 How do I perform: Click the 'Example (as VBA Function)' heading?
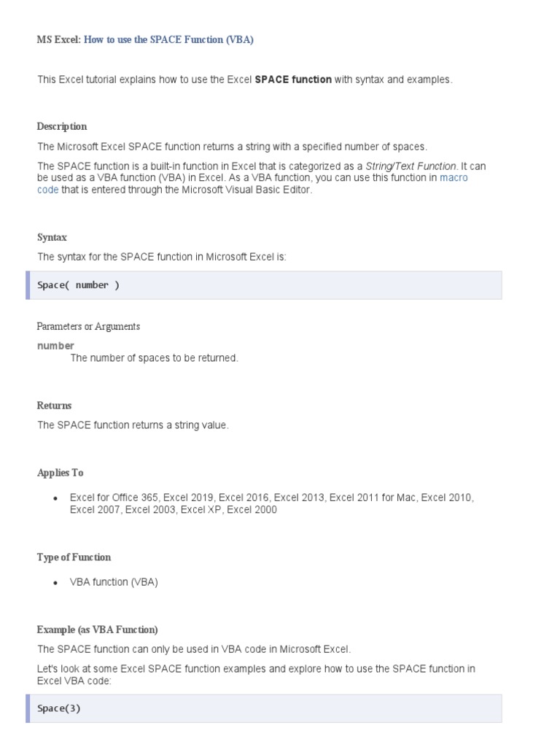97,630
